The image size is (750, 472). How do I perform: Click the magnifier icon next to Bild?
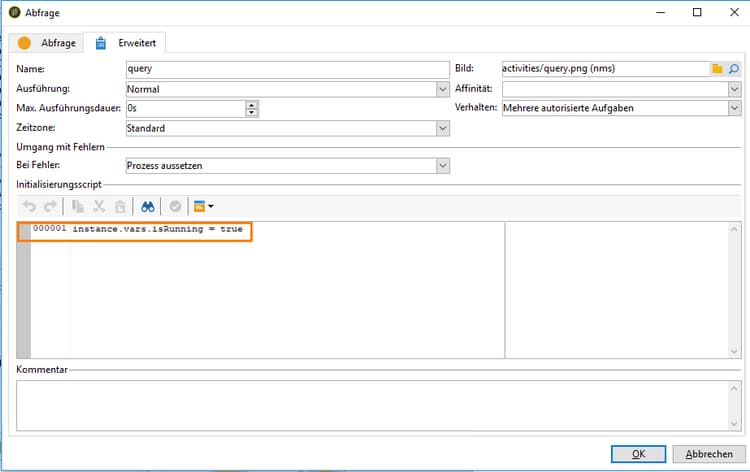point(734,69)
